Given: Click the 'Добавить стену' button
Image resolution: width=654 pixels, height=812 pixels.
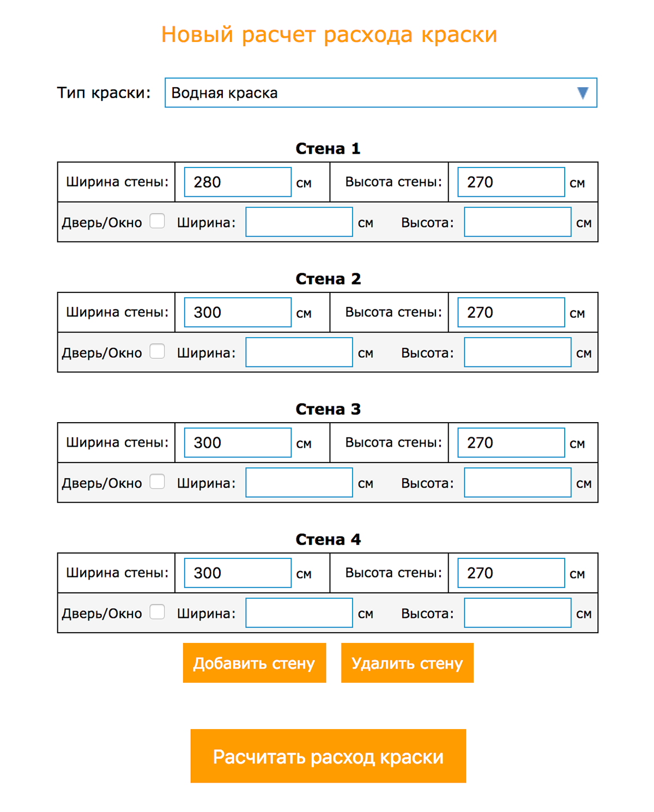Looking at the screenshot, I should [255, 663].
